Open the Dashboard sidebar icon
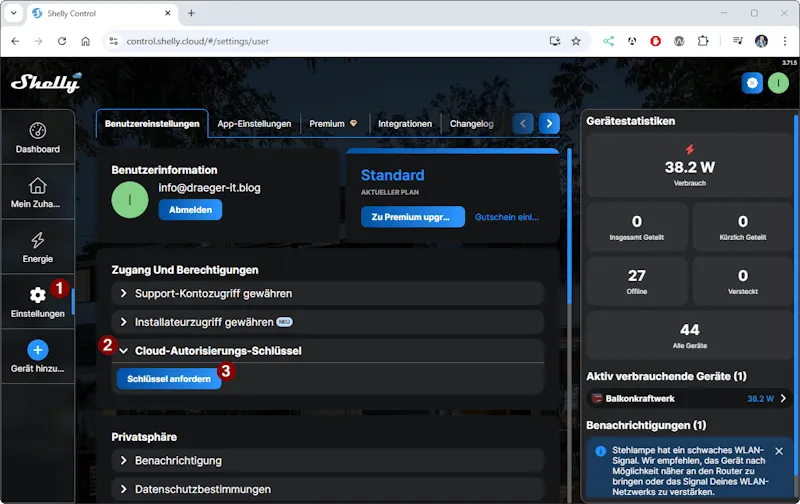 pyautogui.click(x=37, y=131)
